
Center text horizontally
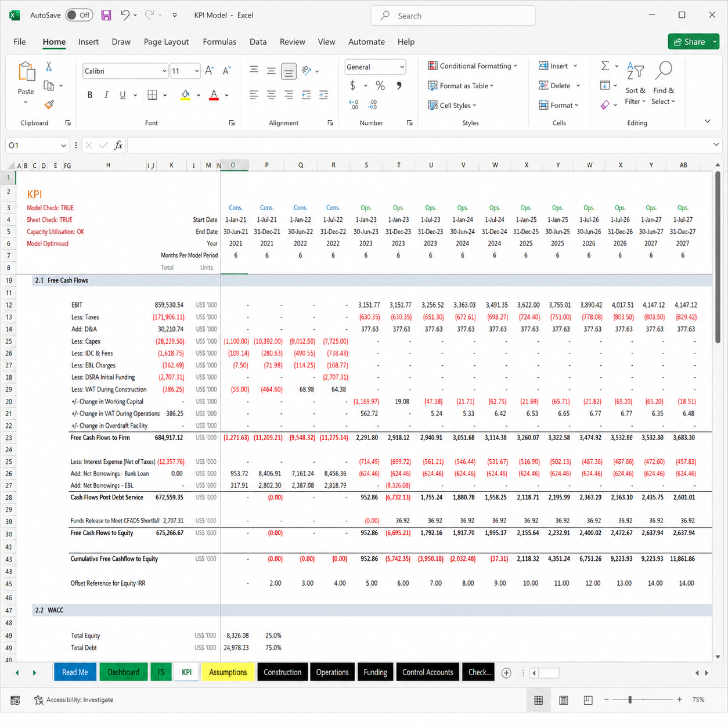271,95
